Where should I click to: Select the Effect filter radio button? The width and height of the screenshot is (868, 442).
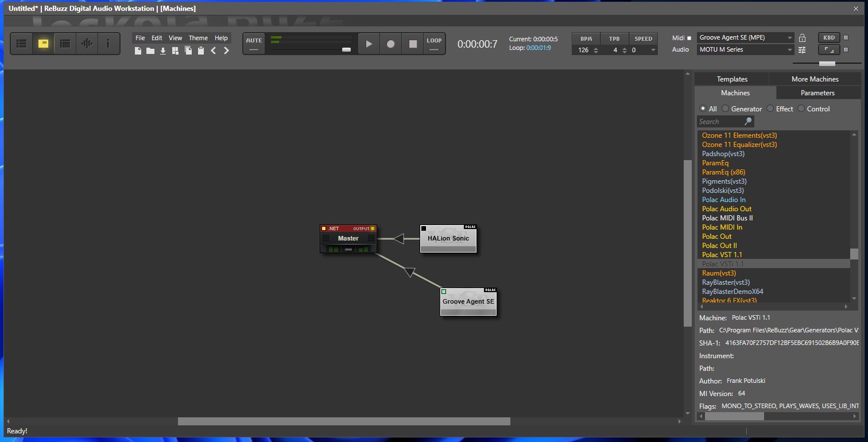[770, 108]
